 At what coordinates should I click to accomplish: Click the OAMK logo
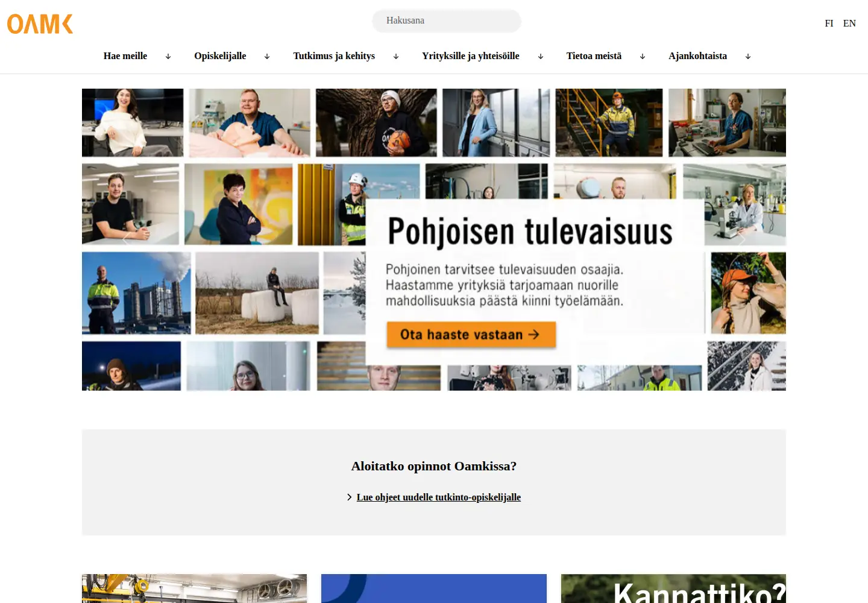(x=40, y=24)
